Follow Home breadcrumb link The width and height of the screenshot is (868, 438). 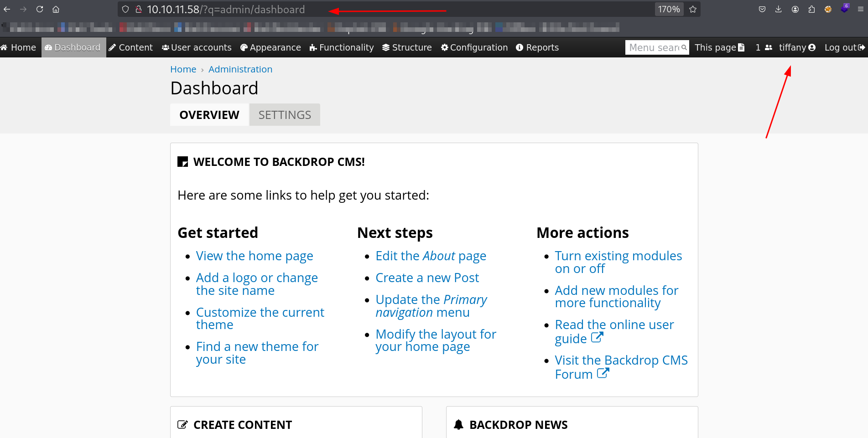[183, 69]
